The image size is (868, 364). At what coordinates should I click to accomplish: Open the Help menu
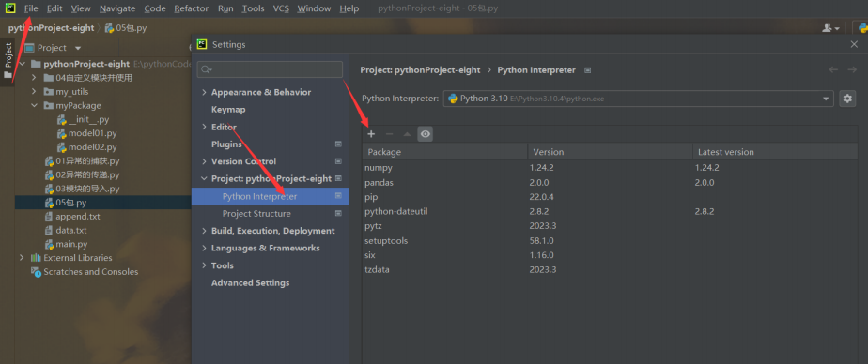coord(349,8)
